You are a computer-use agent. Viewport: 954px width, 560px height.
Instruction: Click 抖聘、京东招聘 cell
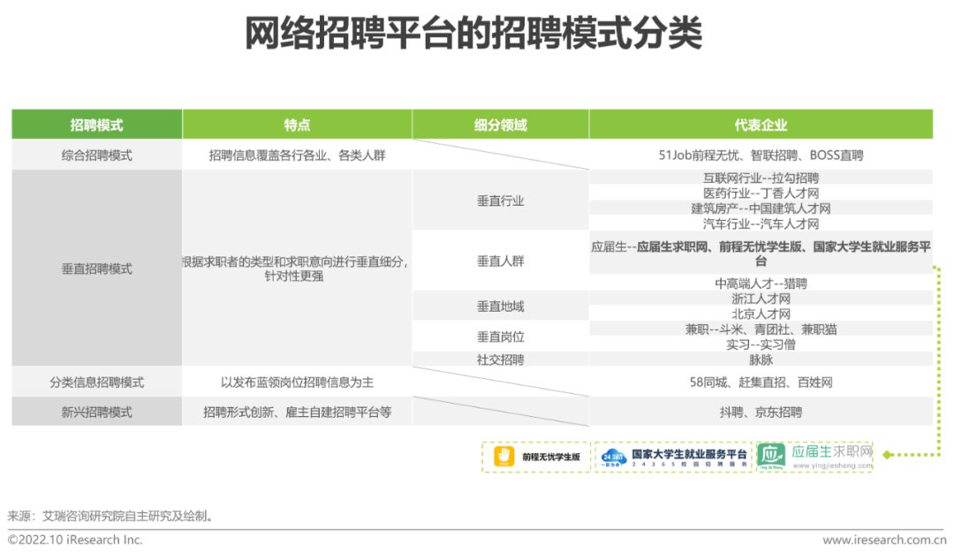point(761,412)
